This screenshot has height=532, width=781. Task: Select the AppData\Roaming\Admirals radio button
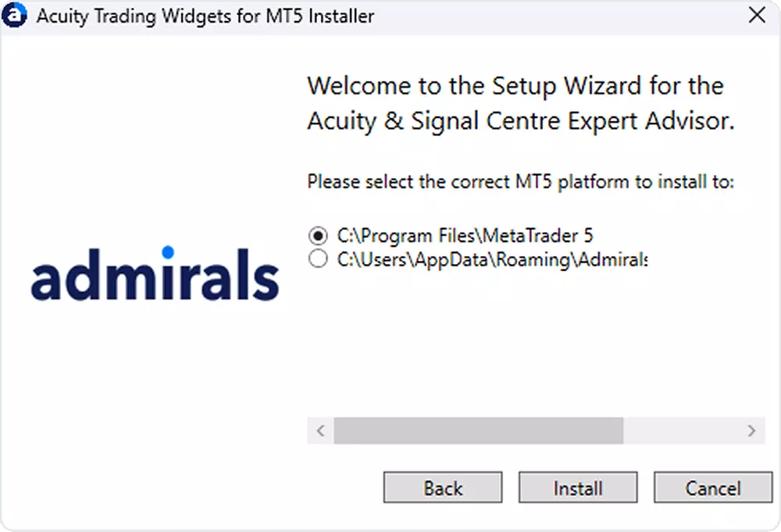click(318, 259)
